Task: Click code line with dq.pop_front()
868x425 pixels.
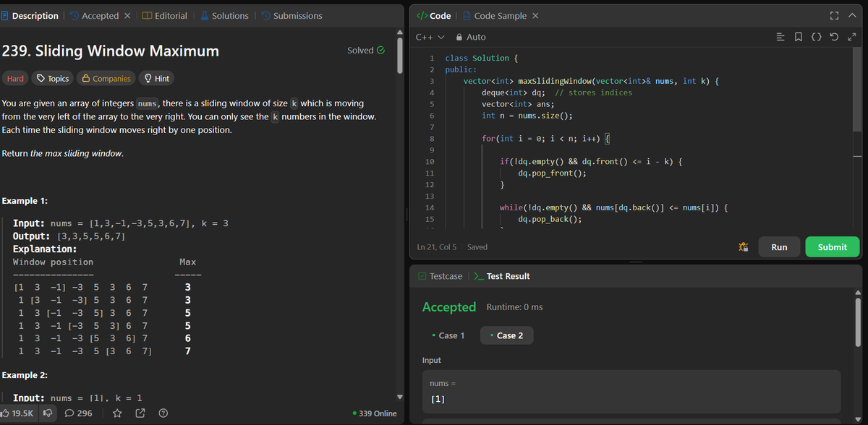Action: pyautogui.click(x=552, y=173)
